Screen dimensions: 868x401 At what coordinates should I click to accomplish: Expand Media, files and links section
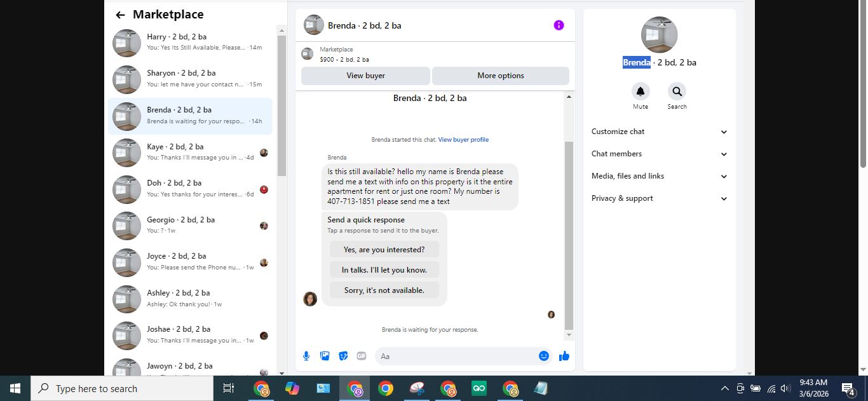coord(660,176)
